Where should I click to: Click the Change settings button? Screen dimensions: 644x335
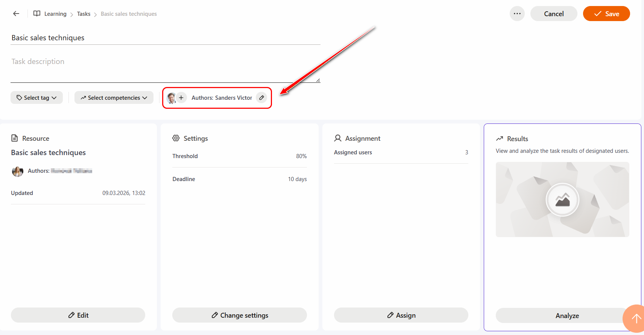pyautogui.click(x=240, y=315)
